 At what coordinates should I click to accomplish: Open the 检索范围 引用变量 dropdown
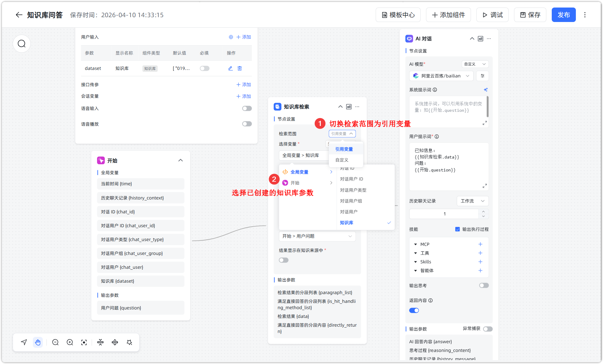point(342,133)
